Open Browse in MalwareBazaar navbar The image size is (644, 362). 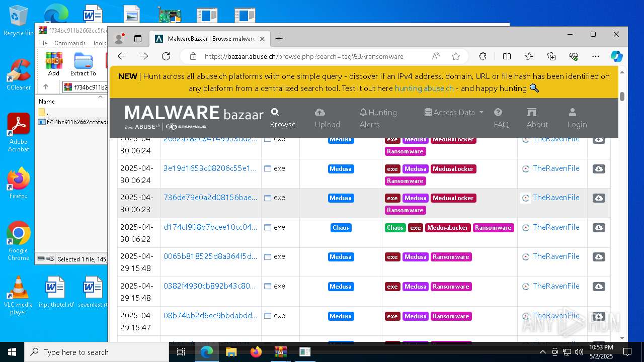(283, 118)
